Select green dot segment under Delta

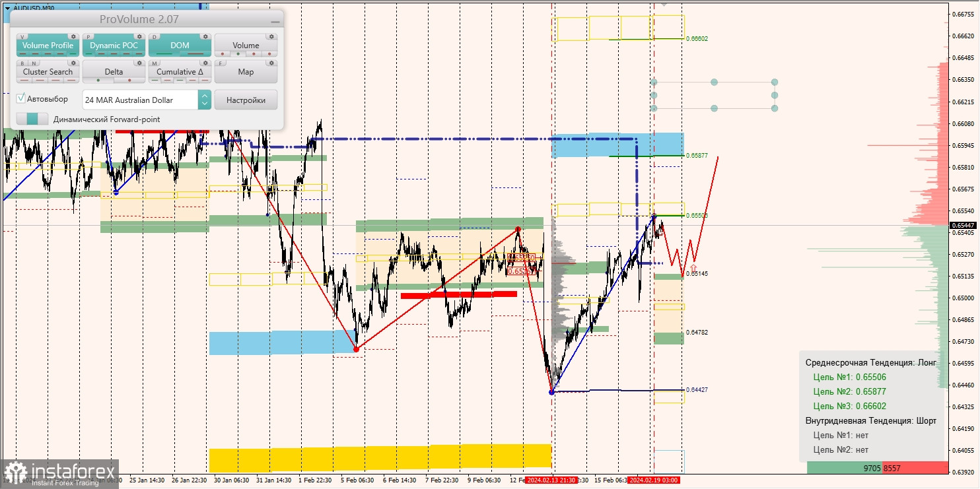(98, 81)
